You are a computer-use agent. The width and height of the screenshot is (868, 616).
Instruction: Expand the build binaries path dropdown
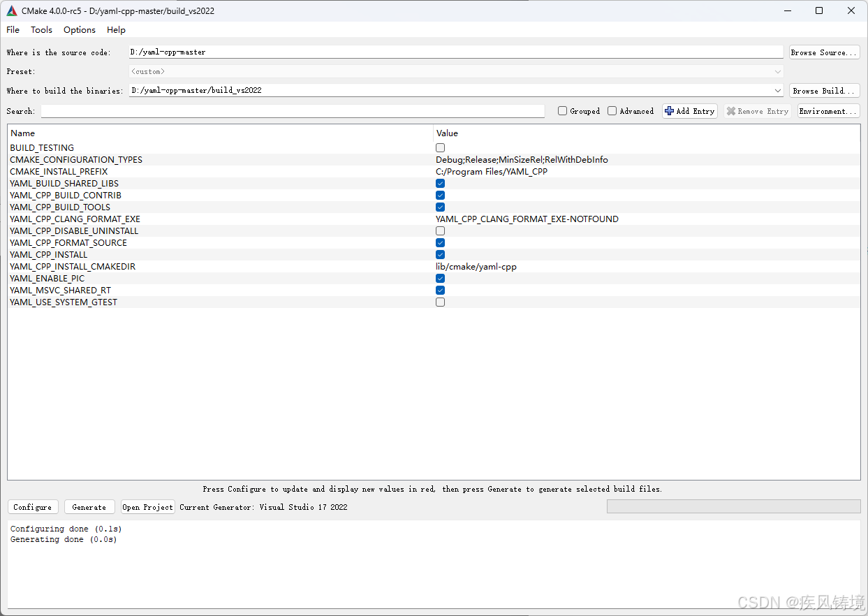pos(778,91)
